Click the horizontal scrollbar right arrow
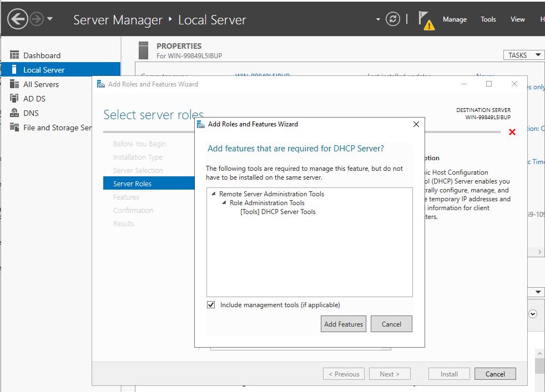 (x=539, y=252)
